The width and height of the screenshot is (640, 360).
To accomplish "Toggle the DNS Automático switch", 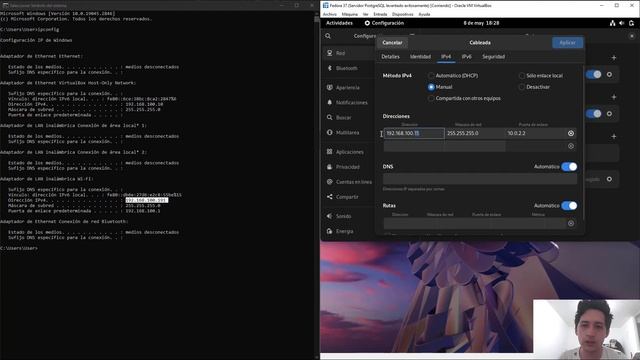I will pos(569,167).
